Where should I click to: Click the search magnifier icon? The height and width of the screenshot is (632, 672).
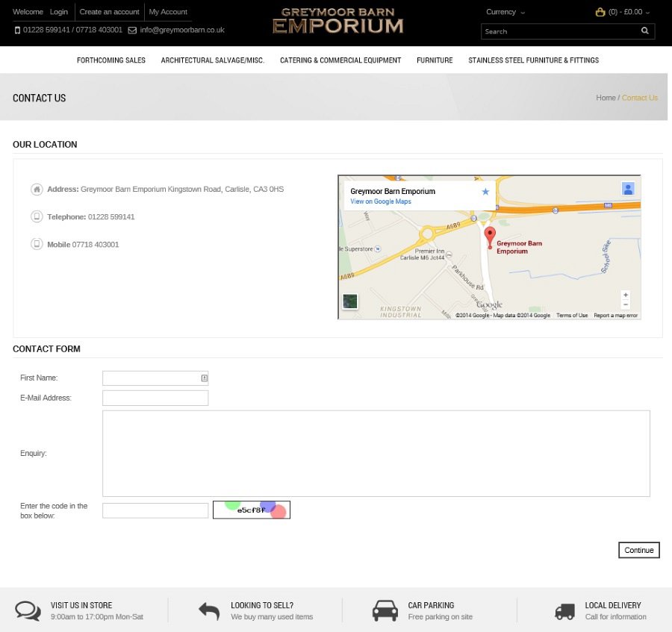coord(644,31)
